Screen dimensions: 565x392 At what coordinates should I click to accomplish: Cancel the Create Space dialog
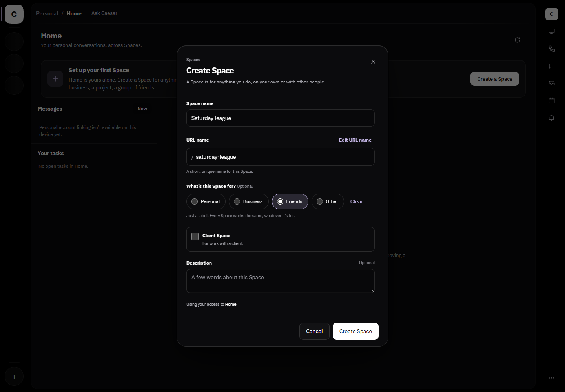[x=314, y=331]
